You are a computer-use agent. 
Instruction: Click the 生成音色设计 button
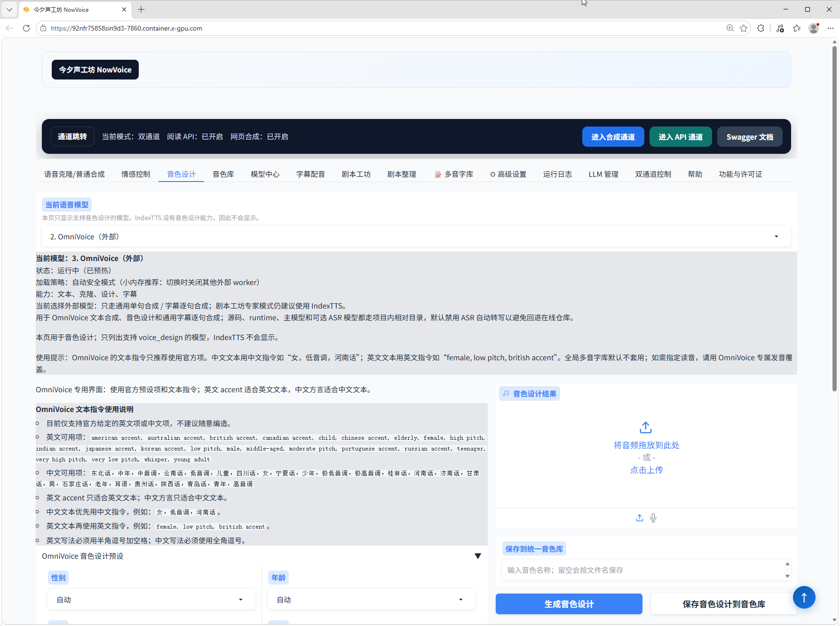[569, 604]
